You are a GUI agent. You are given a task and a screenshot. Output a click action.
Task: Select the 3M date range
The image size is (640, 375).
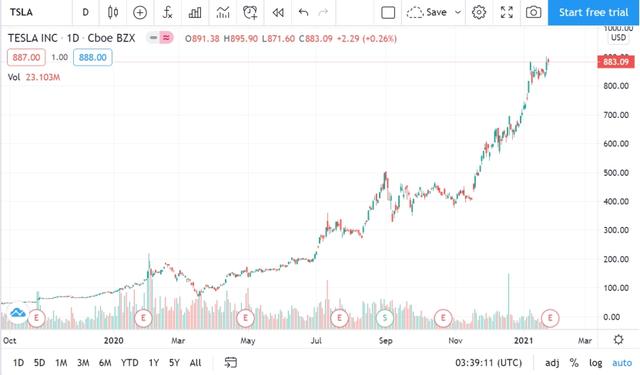click(83, 363)
